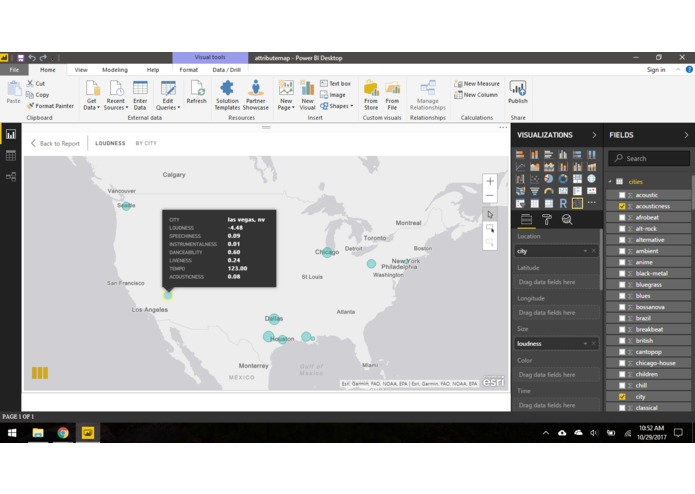This screenshot has width=695, height=494.
Task: Search fields in the Fields pane
Action: click(x=649, y=159)
